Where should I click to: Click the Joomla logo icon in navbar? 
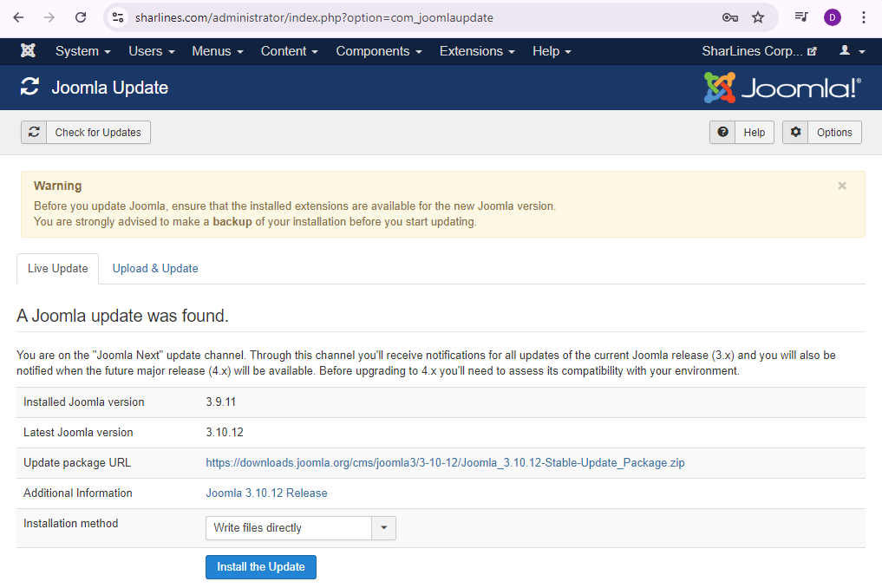click(28, 50)
